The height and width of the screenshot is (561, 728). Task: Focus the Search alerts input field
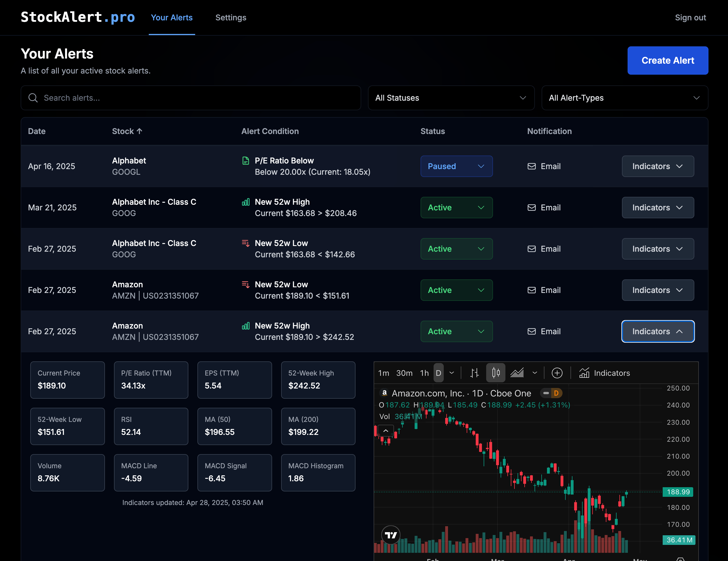tap(191, 98)
